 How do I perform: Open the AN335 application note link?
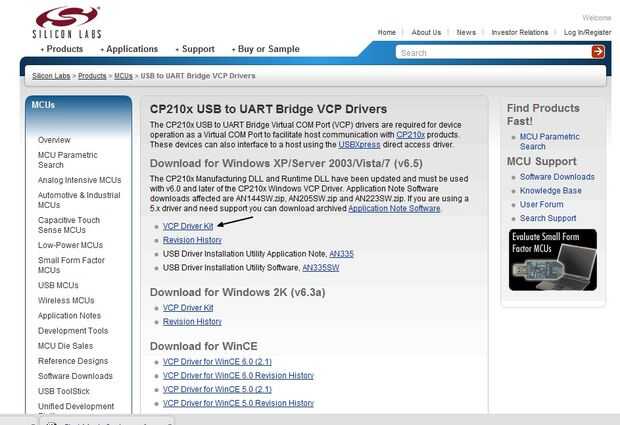341,254
